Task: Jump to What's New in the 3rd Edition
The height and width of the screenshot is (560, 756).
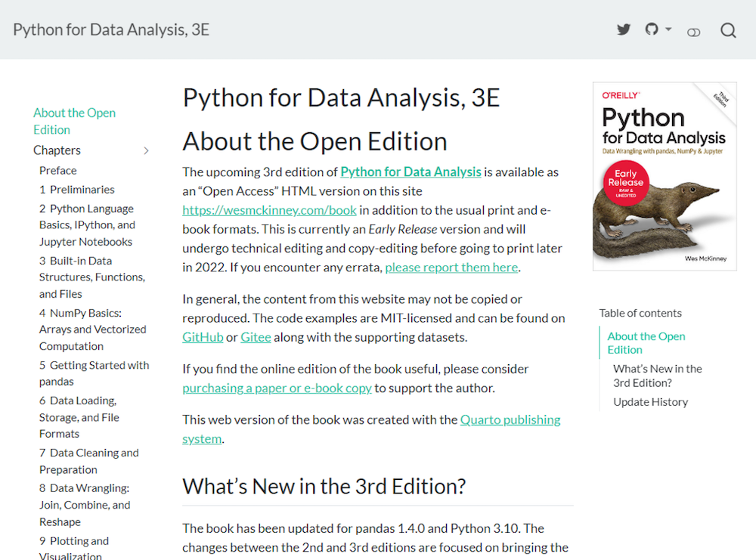Action: click(x=657, y=376)
